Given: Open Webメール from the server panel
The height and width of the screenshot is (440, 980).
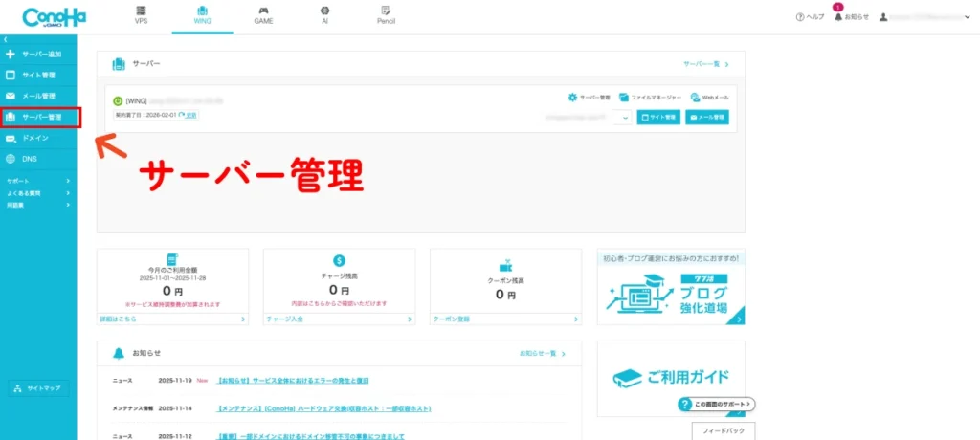Looking at the screenshot, I should [x=709, y=98].
